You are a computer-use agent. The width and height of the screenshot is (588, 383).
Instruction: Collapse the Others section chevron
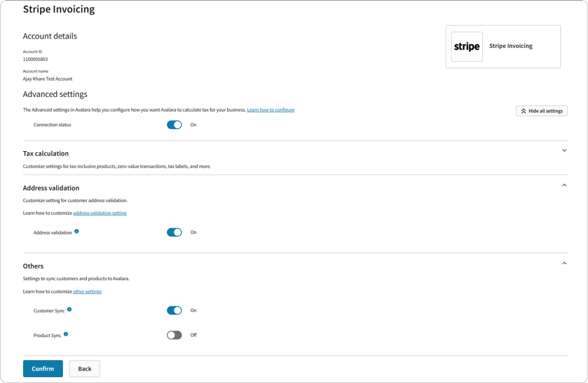point(565,263)
